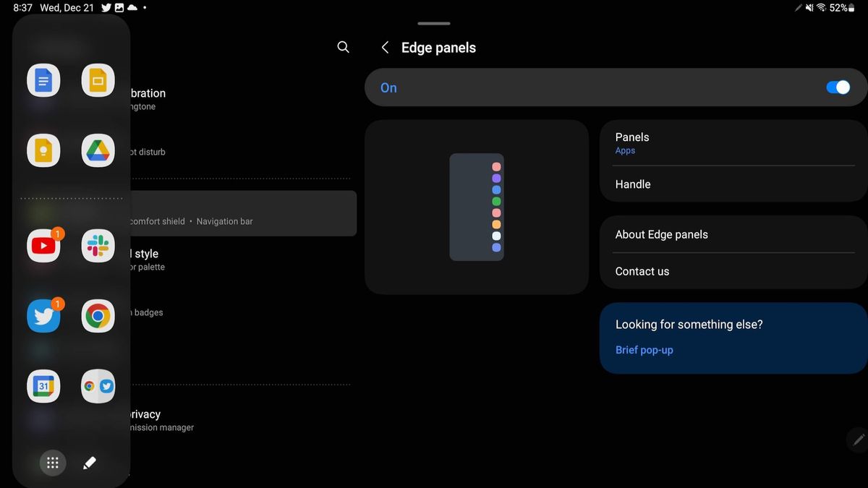Click the Edge panel preview image

point(477,207)
